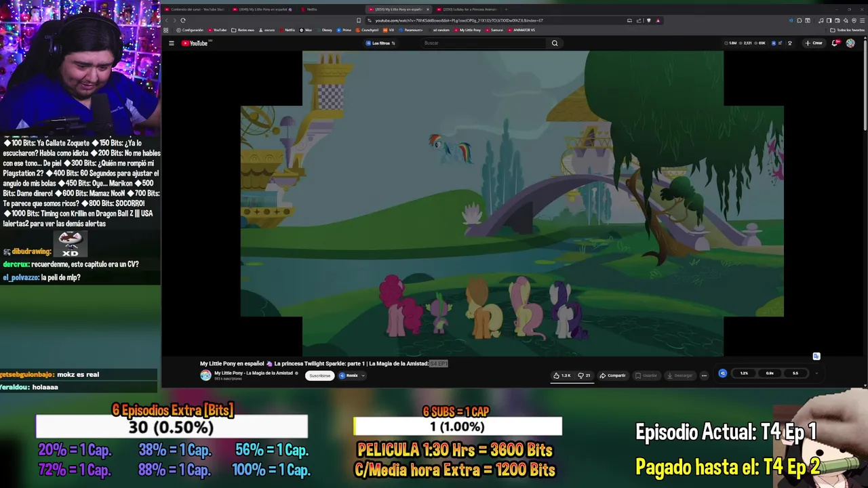Viewport: 868px width, 488px height.
Task: Click the blue extension icon left of 1.2%
Action: [723, 373]
